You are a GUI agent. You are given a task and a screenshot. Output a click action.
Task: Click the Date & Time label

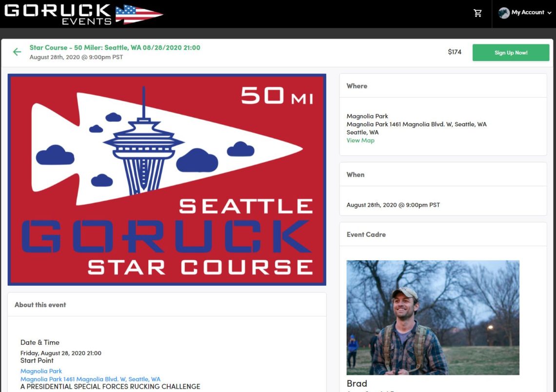tap(40, 342)
